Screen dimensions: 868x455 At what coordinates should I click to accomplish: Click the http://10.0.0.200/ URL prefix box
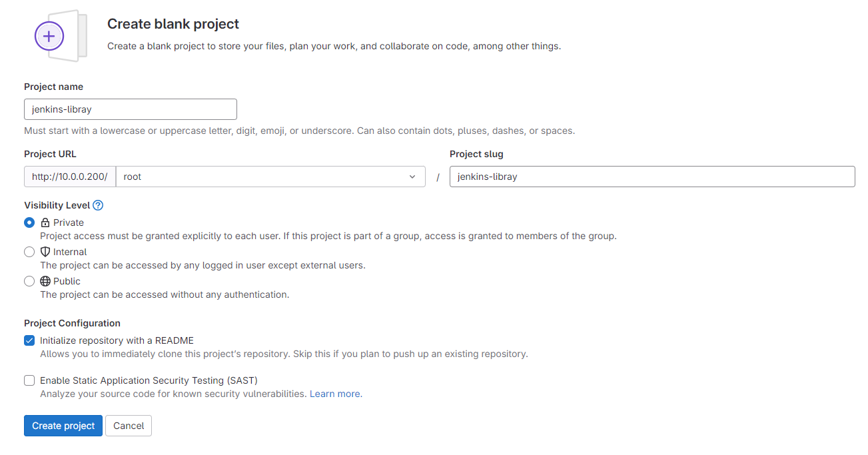pyautogui.click(x=70, y=177)
